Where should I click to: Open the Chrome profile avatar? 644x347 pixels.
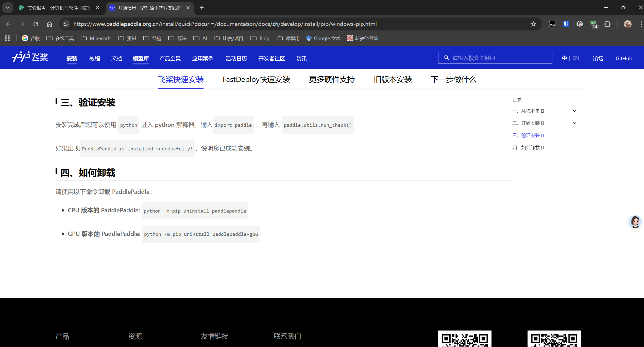(627, 24)
